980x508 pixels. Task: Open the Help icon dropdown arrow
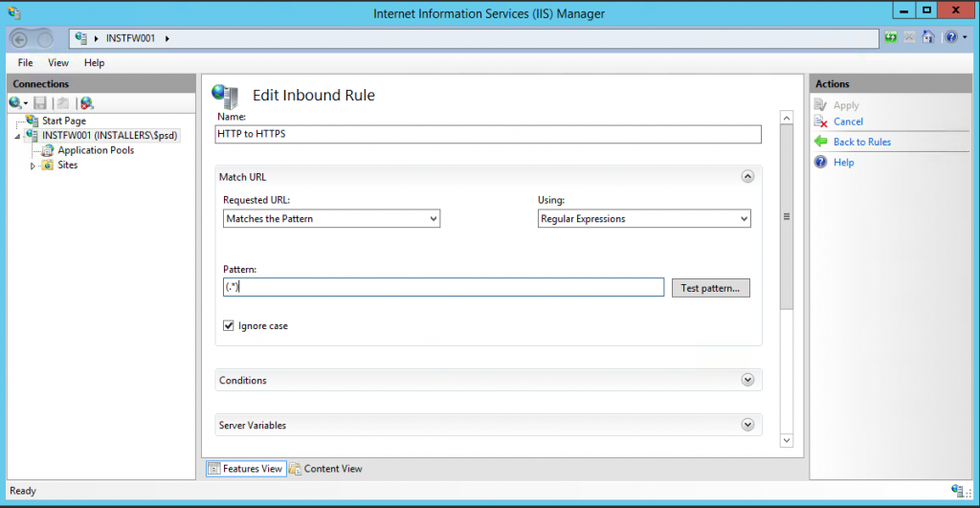965,37
